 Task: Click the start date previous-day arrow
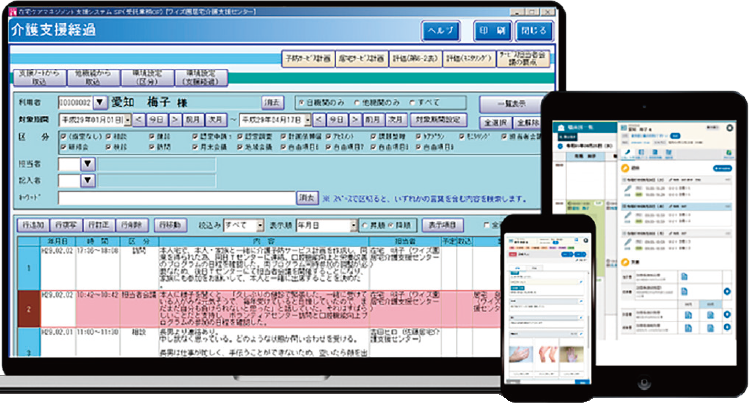coord(138,118)
